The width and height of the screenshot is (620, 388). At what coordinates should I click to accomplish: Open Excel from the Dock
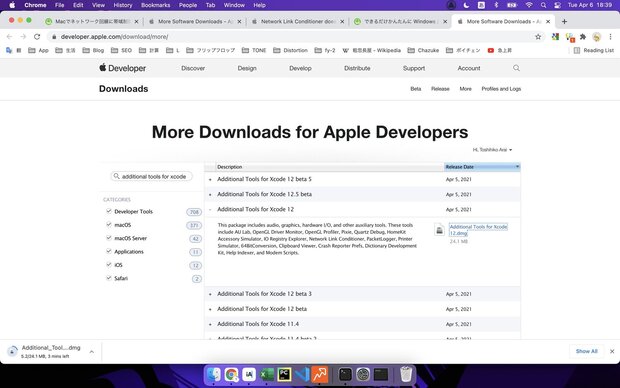(x=267, y=374)
